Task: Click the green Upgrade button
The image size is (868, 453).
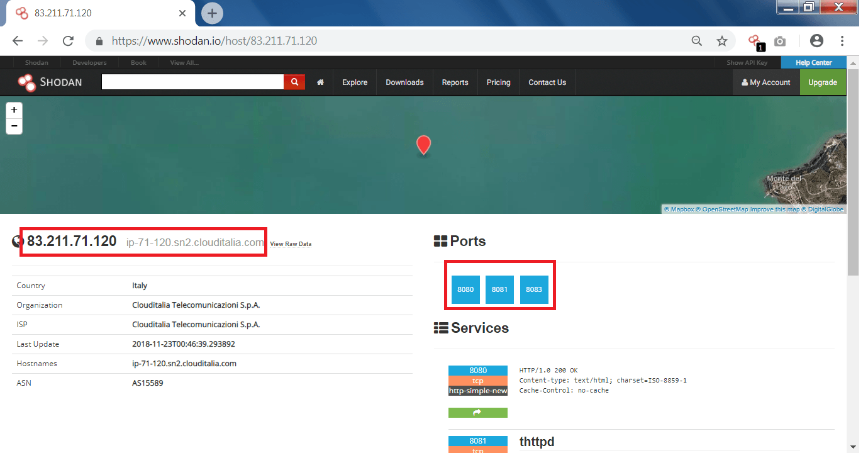Action: pos(823,82)
